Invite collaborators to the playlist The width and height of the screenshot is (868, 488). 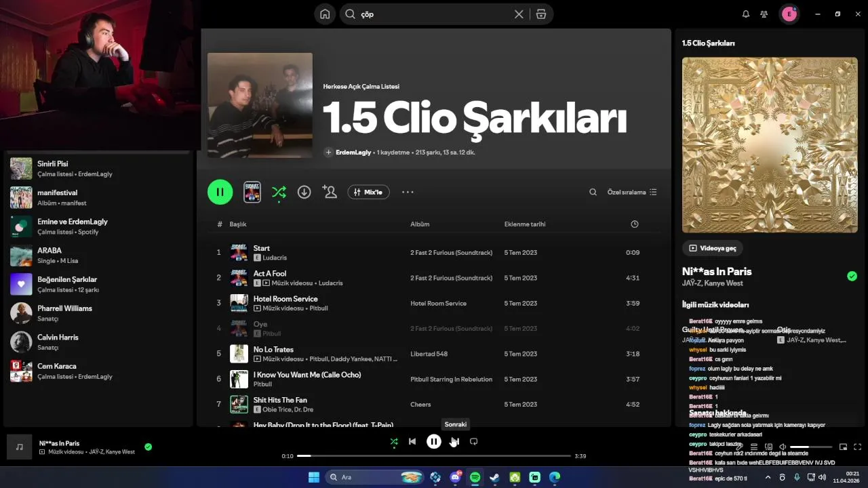coord(330,192)
